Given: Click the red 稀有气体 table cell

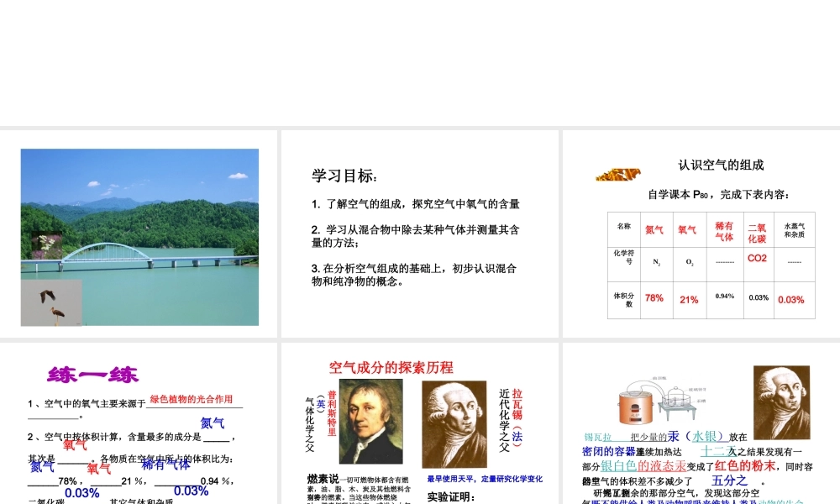Looking at the screenshot, I should [x=724, y=231].
